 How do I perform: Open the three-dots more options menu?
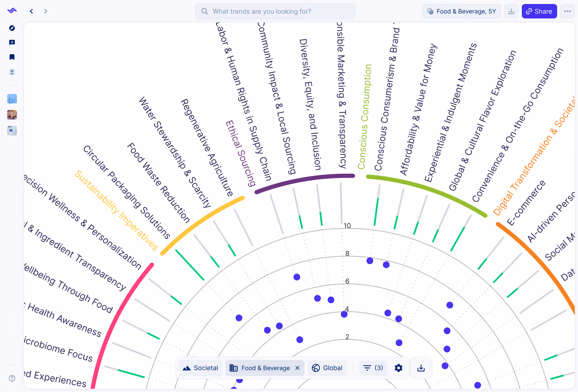[568, 11]
